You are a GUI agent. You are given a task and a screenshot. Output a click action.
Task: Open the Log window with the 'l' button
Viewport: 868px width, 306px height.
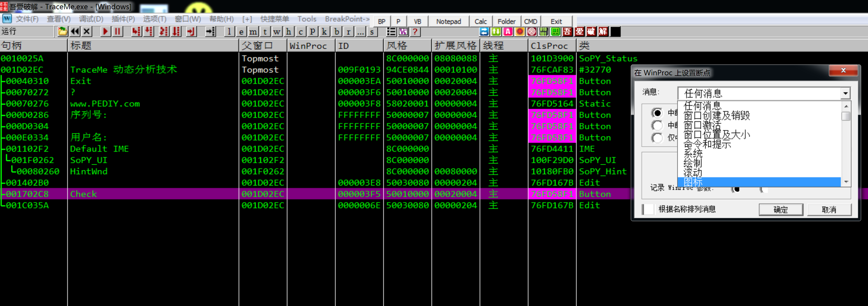229,32
